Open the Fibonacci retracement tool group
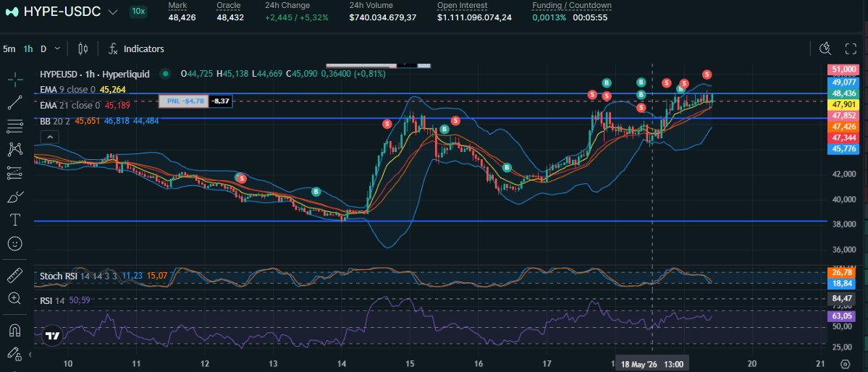 point(15,126)
